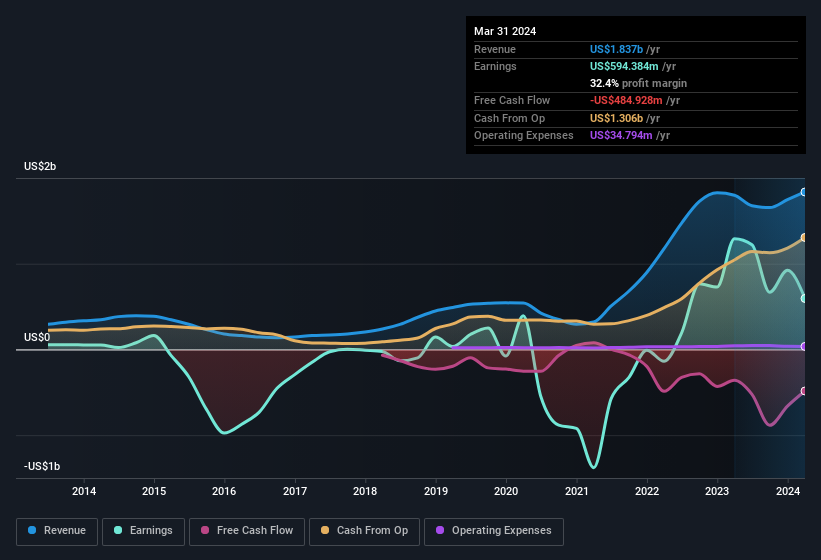This screenshot has width=821, height=560.
Task: Click the teal Earnings legend dot
Action: [x=119, y=531]
